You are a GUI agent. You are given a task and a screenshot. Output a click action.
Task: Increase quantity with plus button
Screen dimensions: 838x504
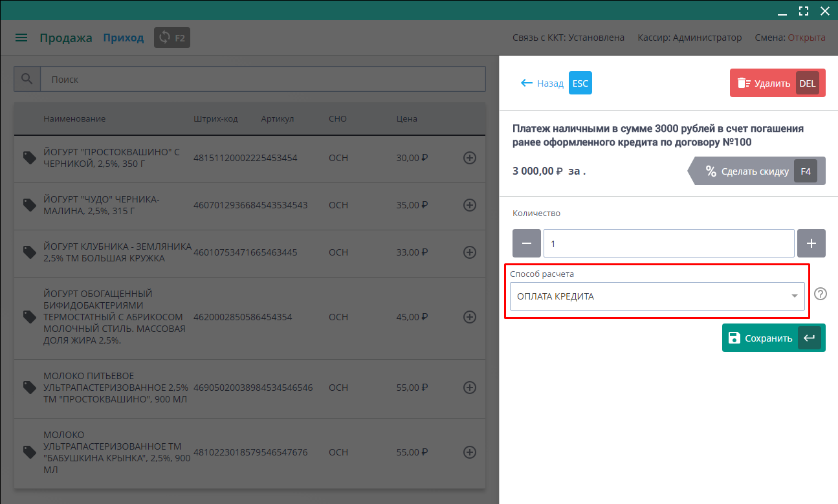point(811,243)
